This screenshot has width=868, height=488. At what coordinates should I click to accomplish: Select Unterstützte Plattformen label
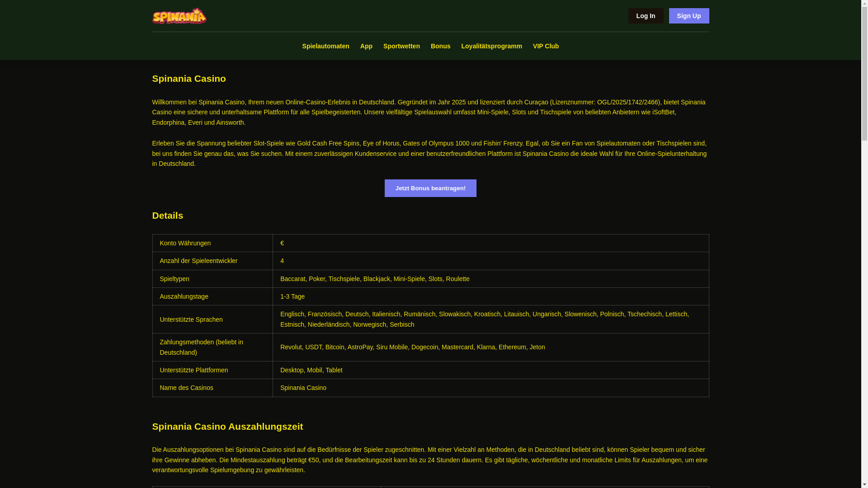212,370
